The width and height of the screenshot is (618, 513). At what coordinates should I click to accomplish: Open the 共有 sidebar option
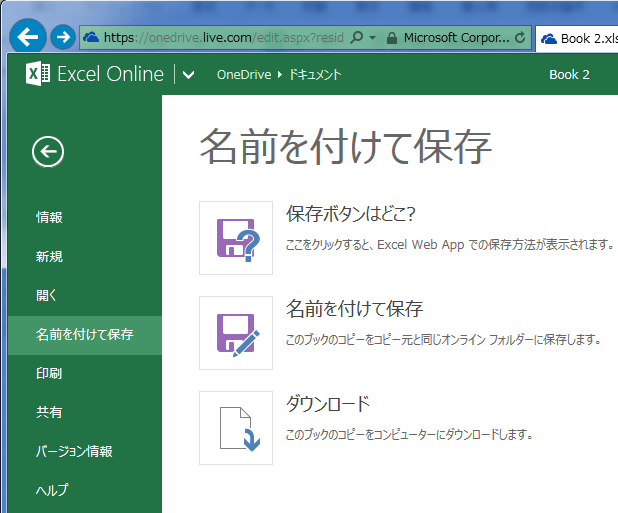point(50,412)
